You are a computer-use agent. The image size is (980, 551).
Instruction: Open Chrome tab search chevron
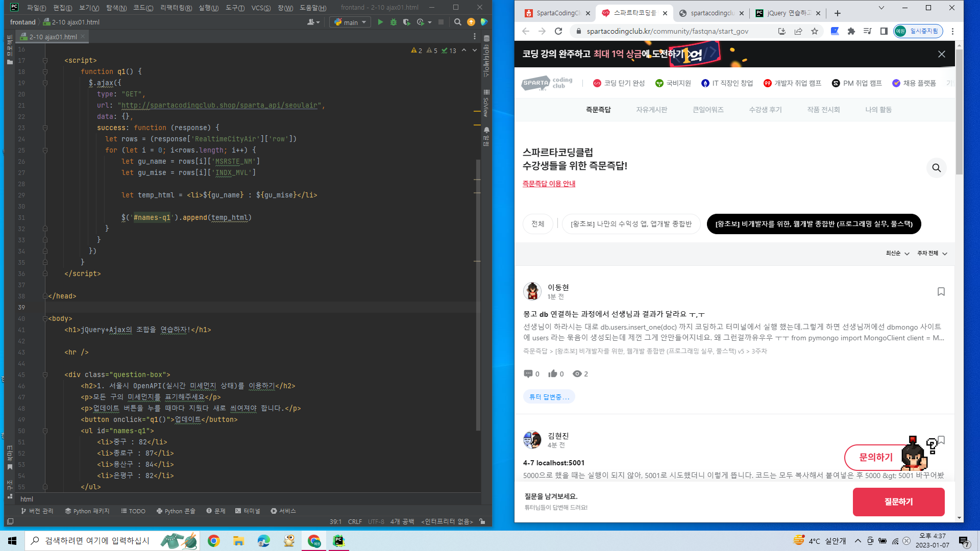(881, 8)
